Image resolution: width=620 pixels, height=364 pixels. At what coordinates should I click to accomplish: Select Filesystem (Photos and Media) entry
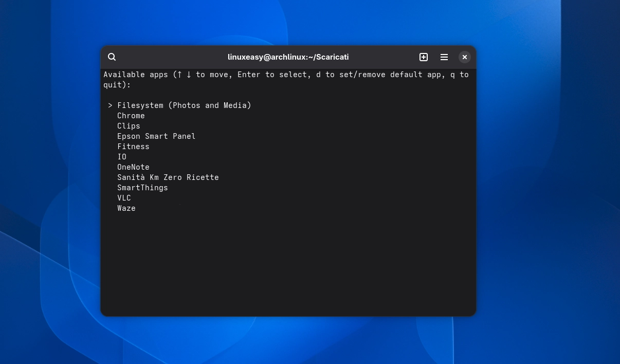pos(184,105)
